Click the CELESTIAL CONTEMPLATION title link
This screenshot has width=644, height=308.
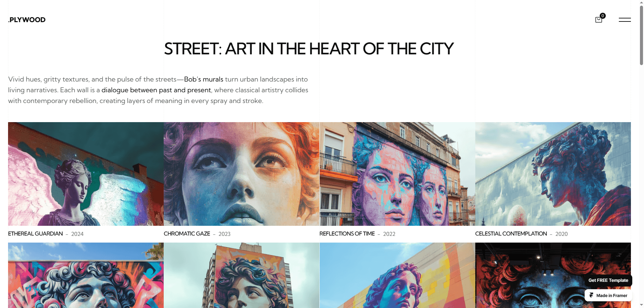pyautogui.click(x=511, y=234)
